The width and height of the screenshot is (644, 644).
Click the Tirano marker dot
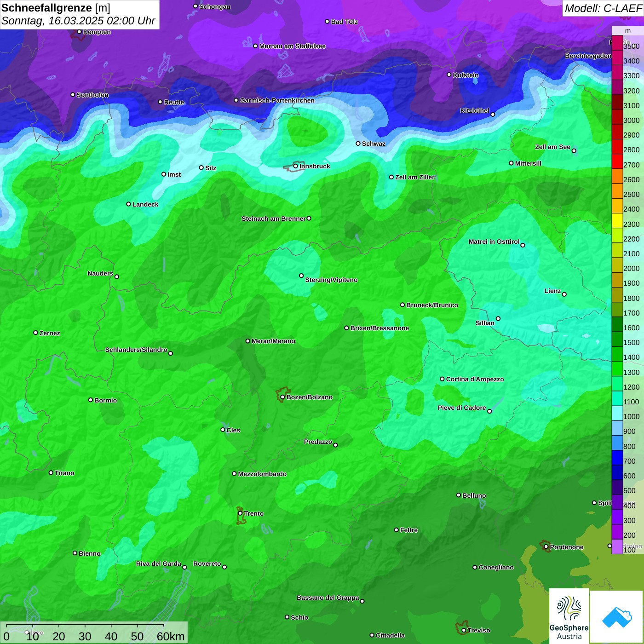coord(51,472)
